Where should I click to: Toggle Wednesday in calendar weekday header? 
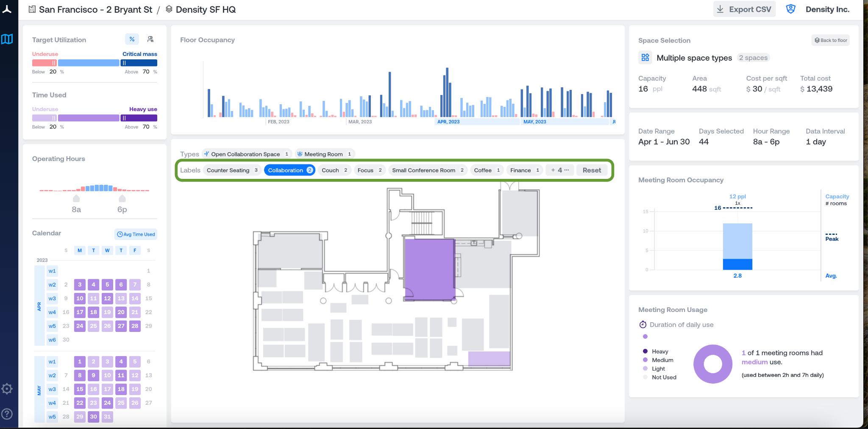coord(107,250)
